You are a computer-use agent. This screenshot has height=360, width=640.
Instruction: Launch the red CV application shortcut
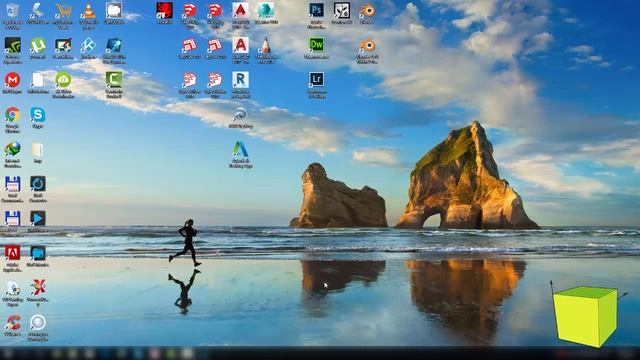164,11
